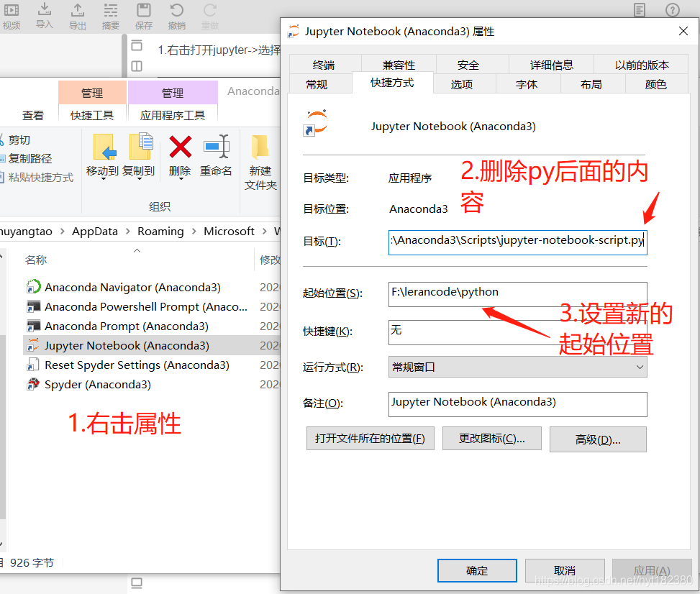Expand breadcrumb chevron after AppData
Viewport: 700px width, 594px height.
(127, 231)
